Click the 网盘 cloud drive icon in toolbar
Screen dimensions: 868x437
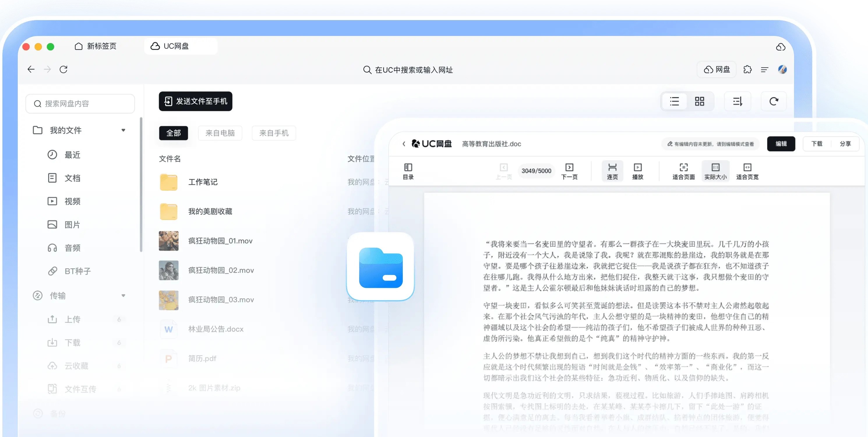pos(716,69)
